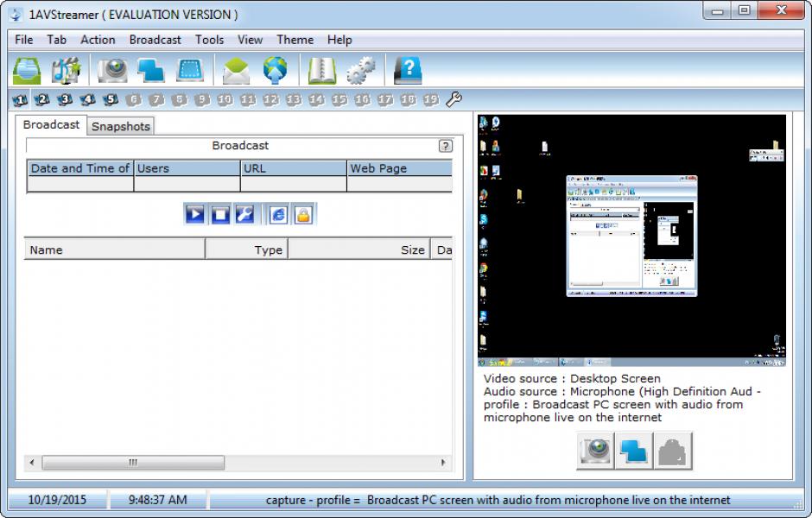Open the View menu

(251, 40)
